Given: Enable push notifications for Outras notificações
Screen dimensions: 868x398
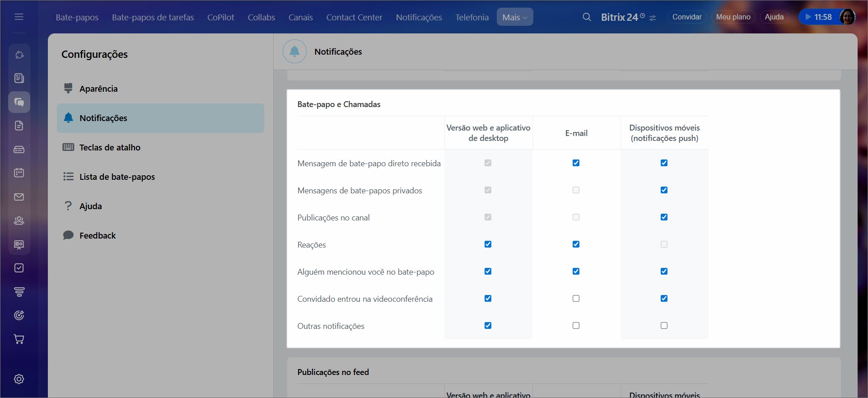Looking at the screenshot, I should [664, 326].
